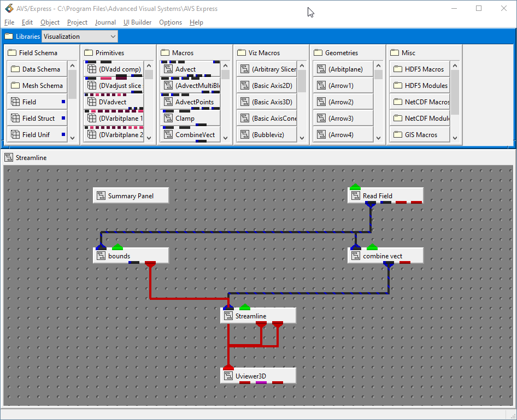This screenshot has width=517, height=420.
Task: Select the Streamline module in network
Action: coord(258,316)
